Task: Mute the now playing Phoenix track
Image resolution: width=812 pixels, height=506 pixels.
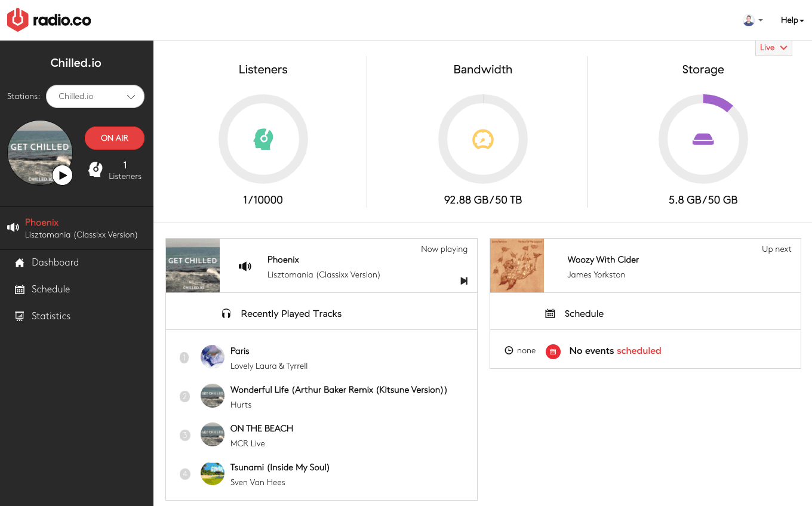Action: [245, 266]
